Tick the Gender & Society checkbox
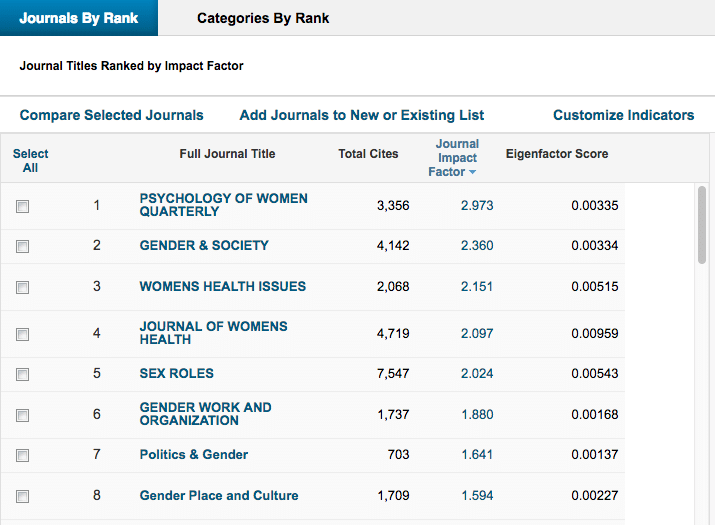715x525 pixels. coord(23,246)
